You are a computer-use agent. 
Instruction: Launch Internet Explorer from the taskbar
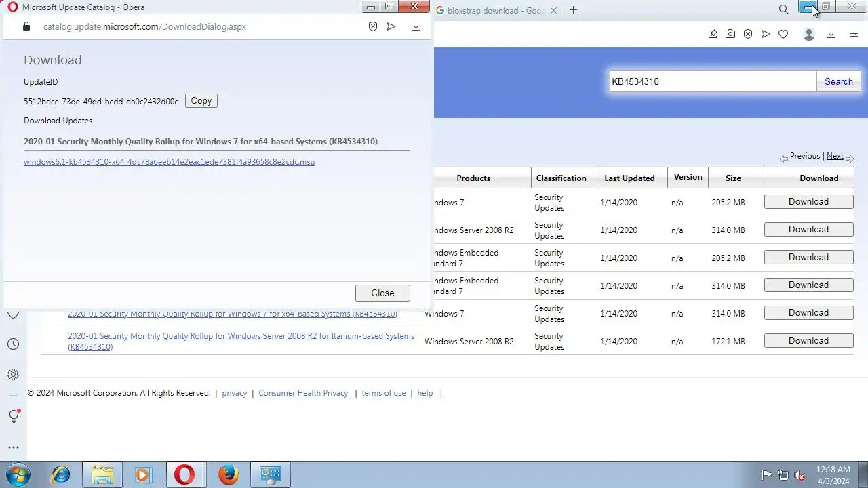[x=60, y=474]
